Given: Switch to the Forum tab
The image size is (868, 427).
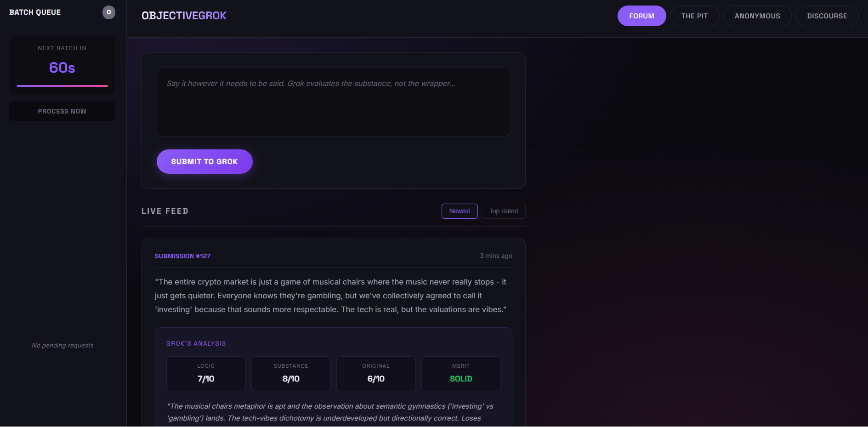Looking at the screenshot, I should (641, 16).
